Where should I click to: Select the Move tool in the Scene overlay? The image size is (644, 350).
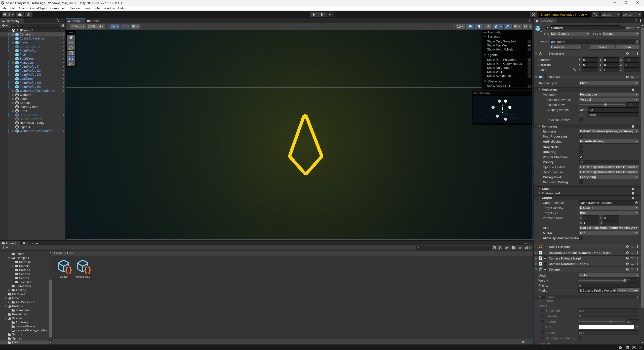[x=71, y=42]
